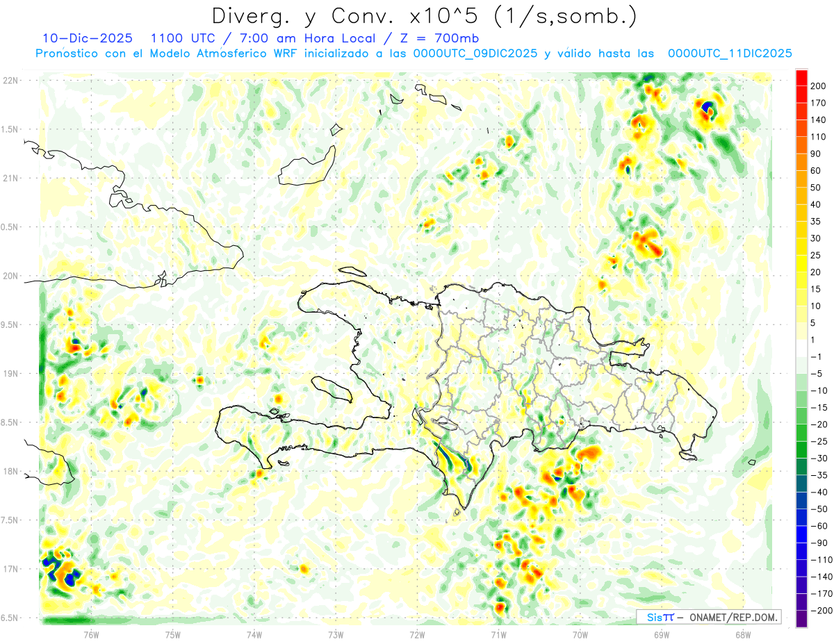Click the '73W' longitude label

point(336,634)
